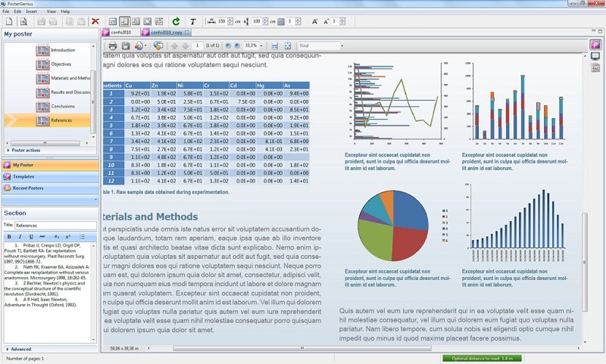The image size is (606, 364).
Task: Click the Title field containing References
Action: point(55,226)
